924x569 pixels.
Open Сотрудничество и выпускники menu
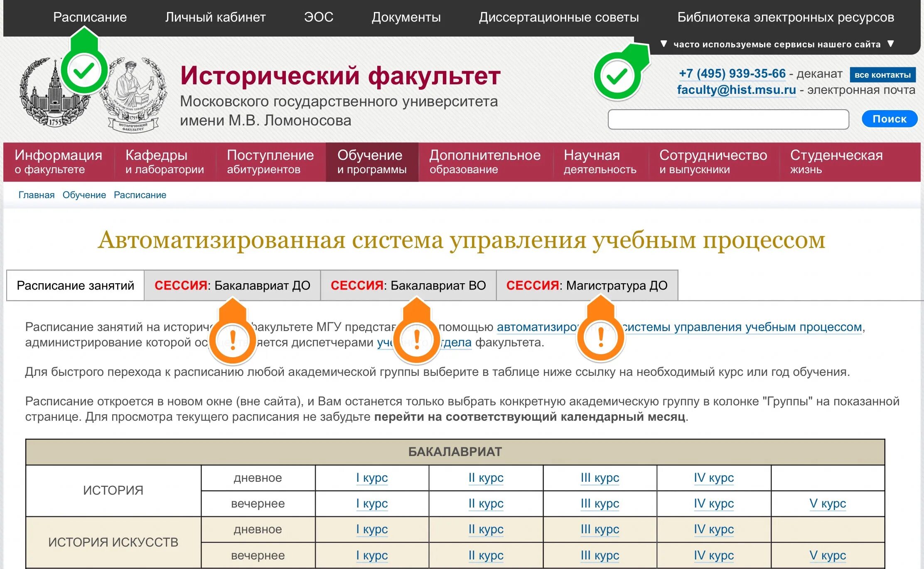click(x=713, y=162)
